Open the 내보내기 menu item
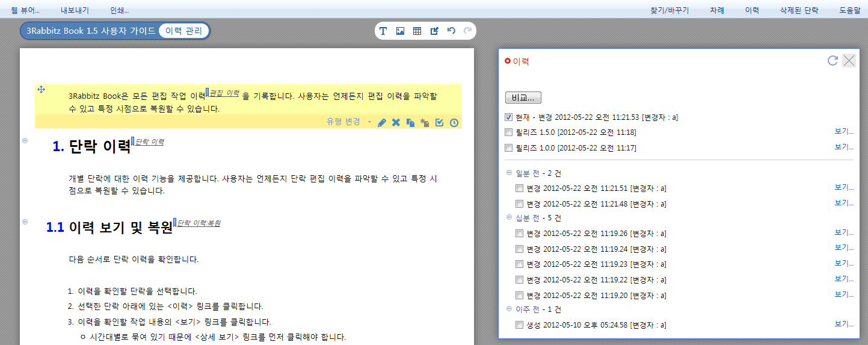The image size is (868, 345). [75, 10]
